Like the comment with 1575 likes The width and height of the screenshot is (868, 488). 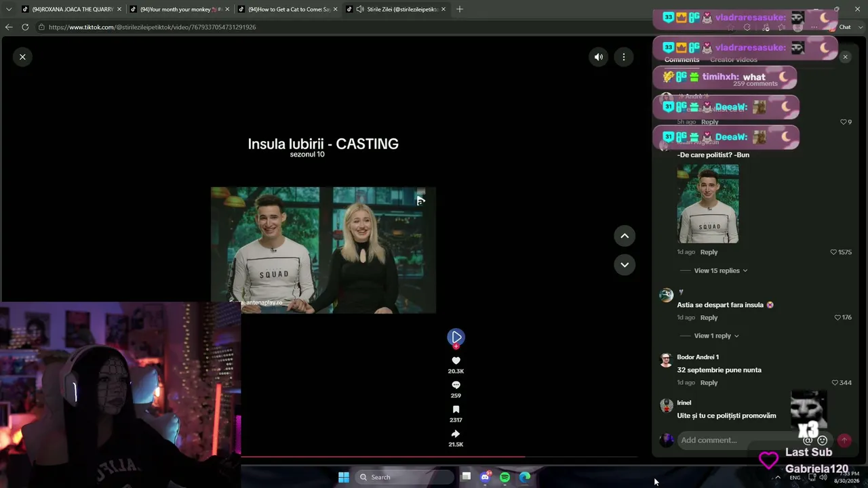841,252
